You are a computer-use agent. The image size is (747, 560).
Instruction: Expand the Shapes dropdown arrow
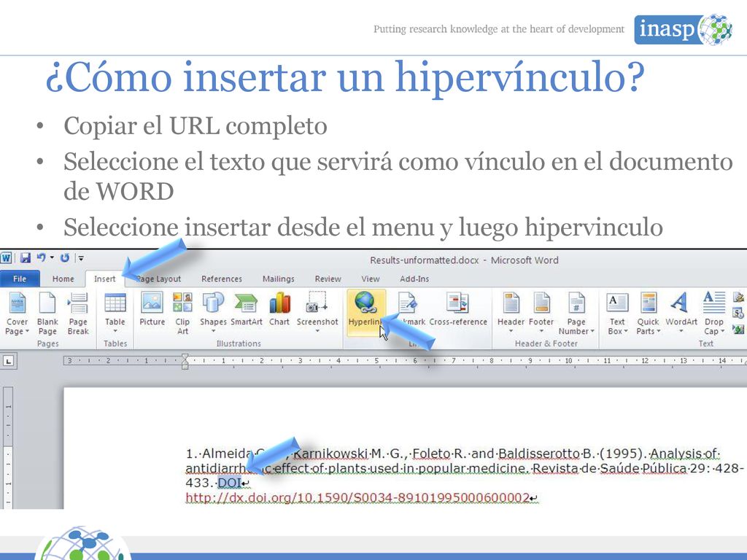tap(213, 332)
